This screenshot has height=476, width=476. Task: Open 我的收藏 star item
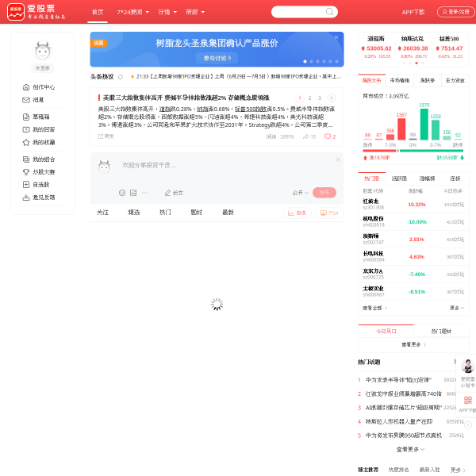click(39, 142)
